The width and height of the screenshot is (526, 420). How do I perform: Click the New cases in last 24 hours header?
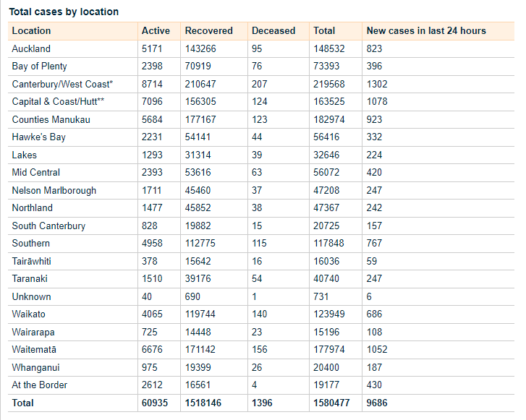pos(425,30)
